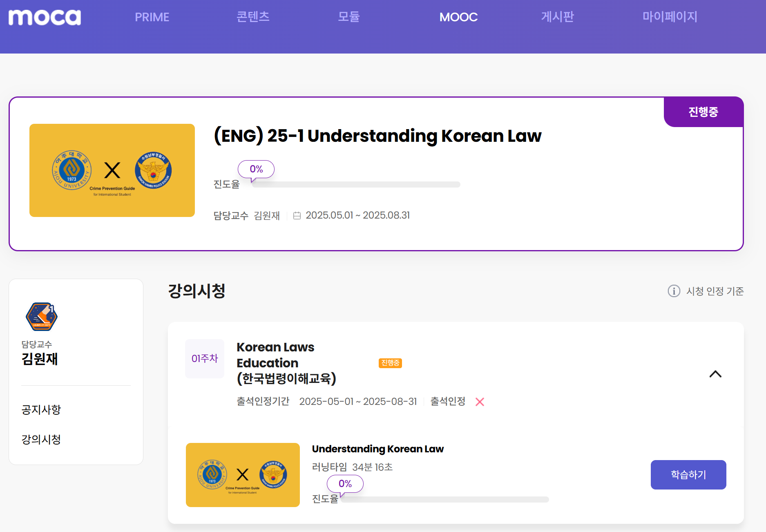Click the course banner thumbnail image
Screen dimensions: 766x532
point(112,170)
